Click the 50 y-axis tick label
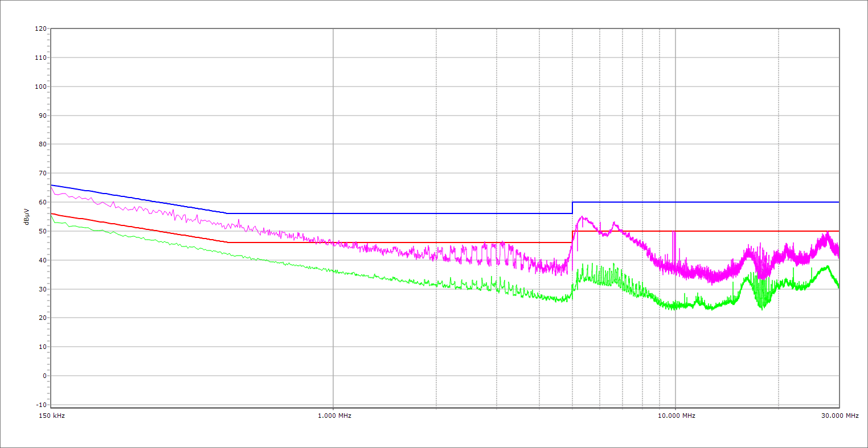 tap(42, 231)
